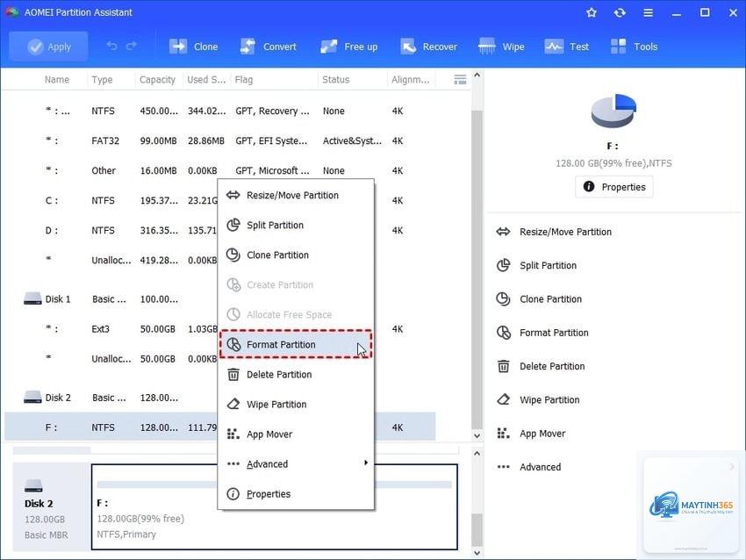Viewport: 746px width, 560px height.
Task: Close the MAYTINH365 popup arrow
Action: point(732,466)
